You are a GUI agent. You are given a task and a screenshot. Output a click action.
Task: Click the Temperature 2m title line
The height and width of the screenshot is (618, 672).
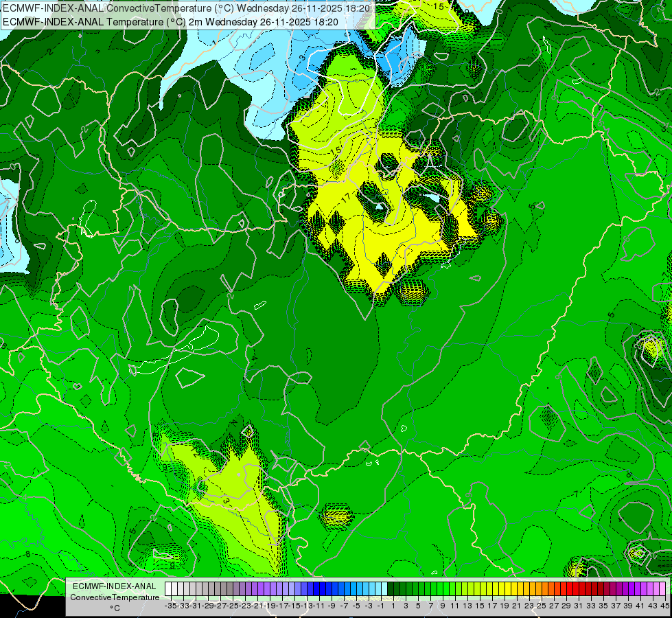click(x=170, y=22)
